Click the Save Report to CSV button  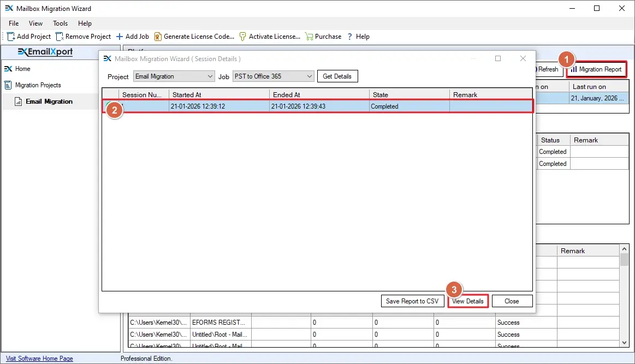412,301
